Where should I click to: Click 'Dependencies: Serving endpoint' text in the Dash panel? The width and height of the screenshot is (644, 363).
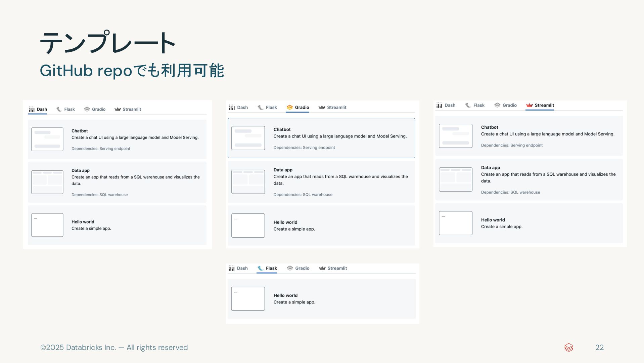(x=101, y=149)
